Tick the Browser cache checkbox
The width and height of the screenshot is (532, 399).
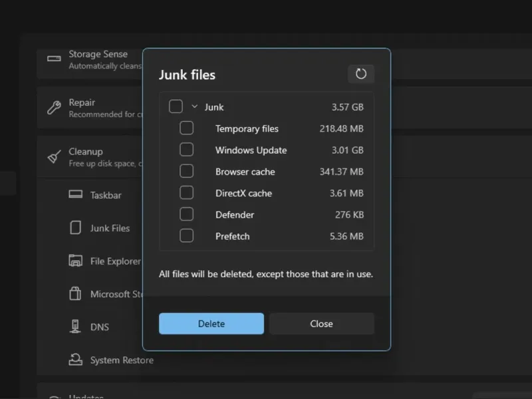(187, 172)
